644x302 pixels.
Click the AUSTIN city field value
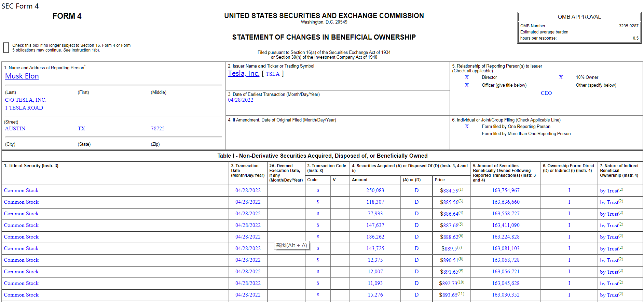tap(15, 129)
